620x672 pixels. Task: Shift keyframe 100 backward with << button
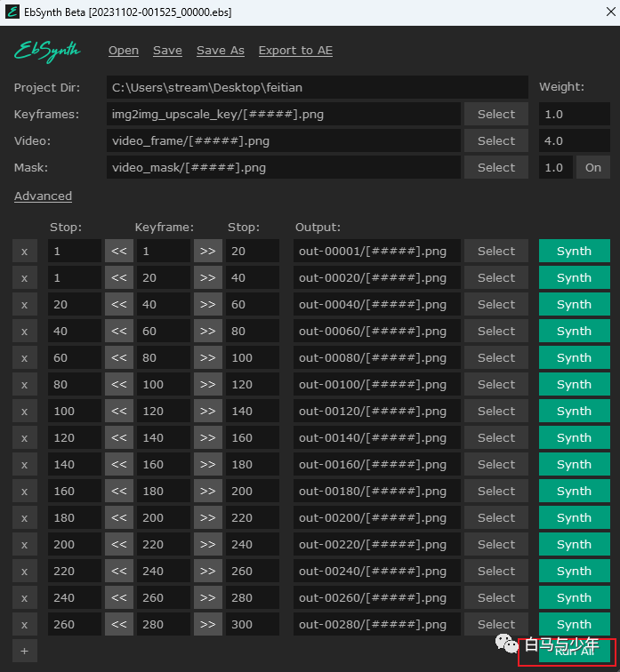click(119, 384)
